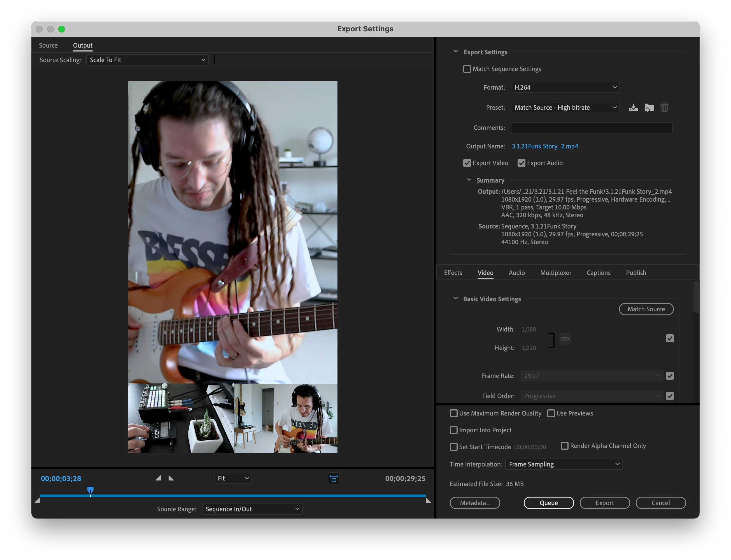Uncheck the Export Audio checkbox
The width and height of the screenshot is (731, 560).
[521, 163]
